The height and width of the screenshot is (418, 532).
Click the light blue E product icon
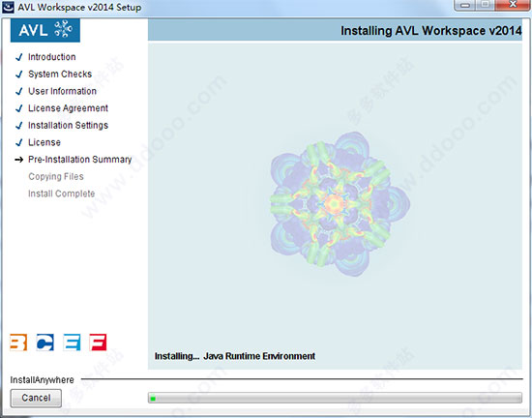coord(72,342)
